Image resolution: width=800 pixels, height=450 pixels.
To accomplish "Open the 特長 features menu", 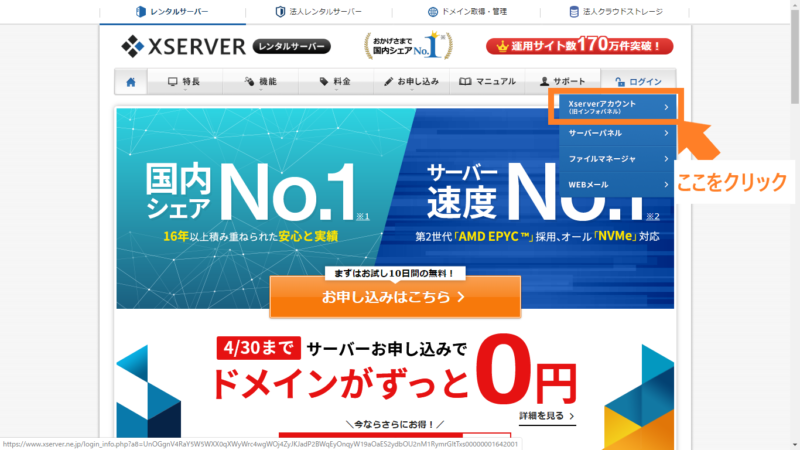I will (185, 82).
